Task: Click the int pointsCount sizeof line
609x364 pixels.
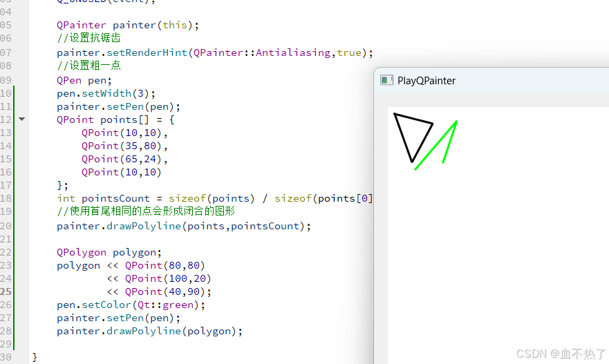Action: [215, 198]
